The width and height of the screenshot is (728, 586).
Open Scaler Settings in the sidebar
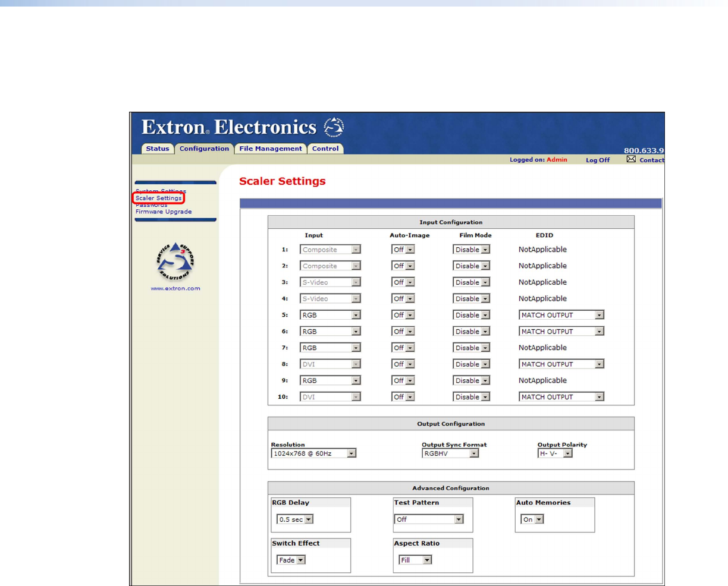tap(158, 198)
